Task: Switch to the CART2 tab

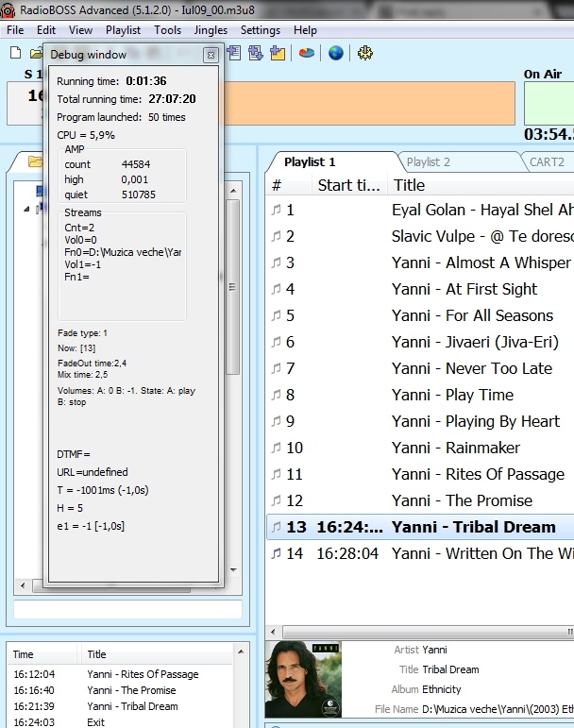Action: pyautogui.click(x=546, y=162)
